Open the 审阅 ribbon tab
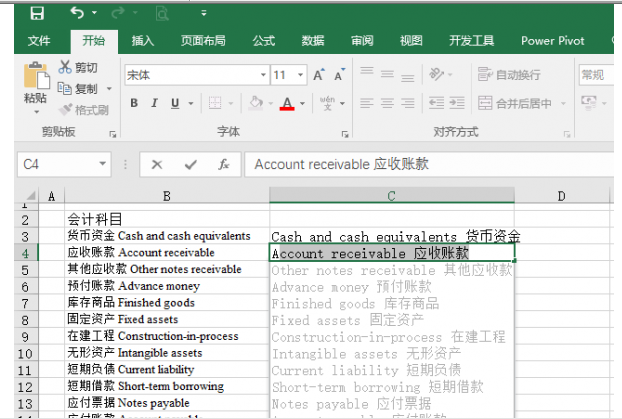 [362, 40]
